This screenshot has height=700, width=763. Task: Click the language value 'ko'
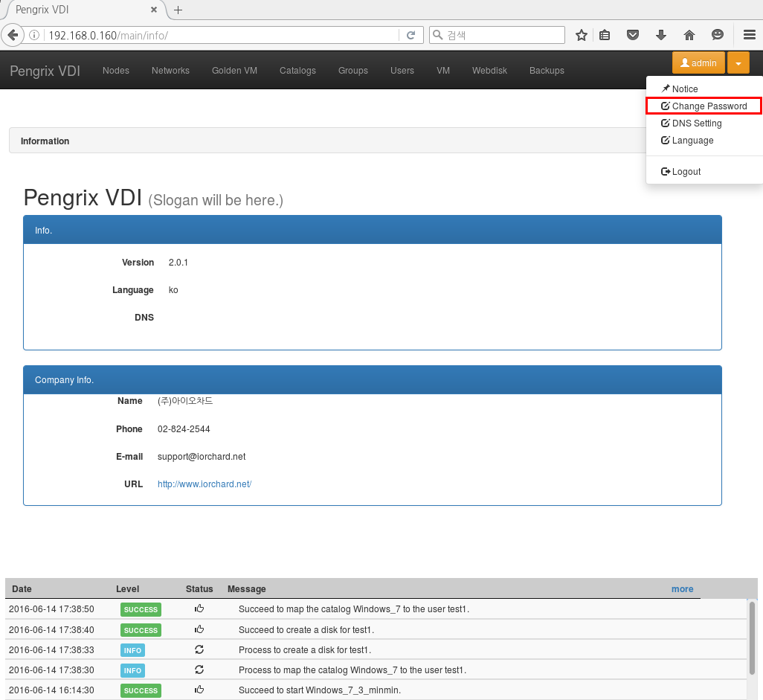(x=173, y=290)
